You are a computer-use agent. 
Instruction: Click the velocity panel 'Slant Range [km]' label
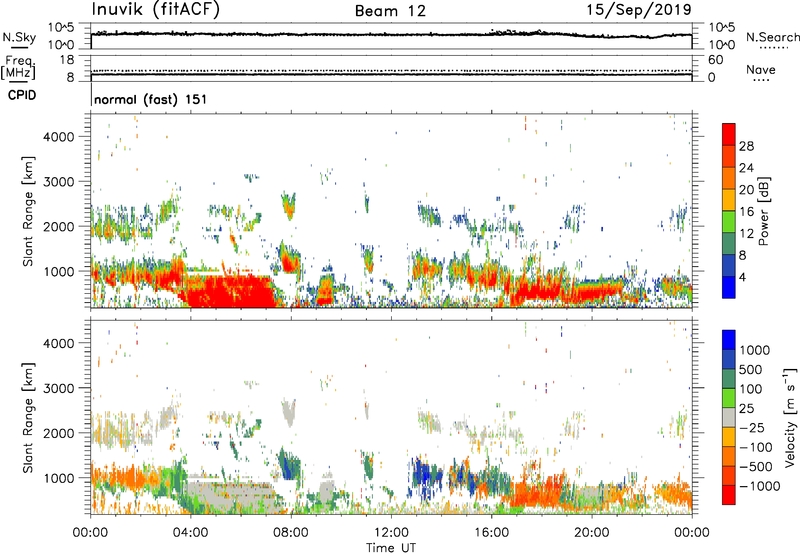(28, 418)
